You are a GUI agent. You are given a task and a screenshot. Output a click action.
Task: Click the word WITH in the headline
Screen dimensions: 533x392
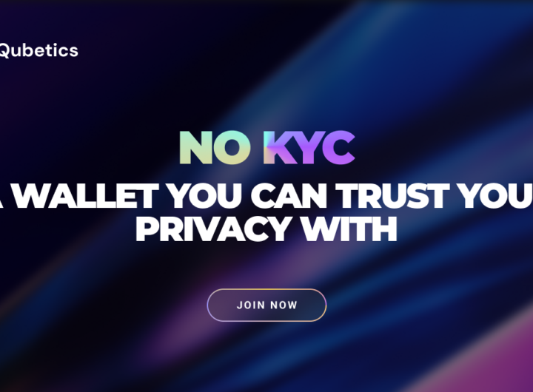(x=349, y=229)
